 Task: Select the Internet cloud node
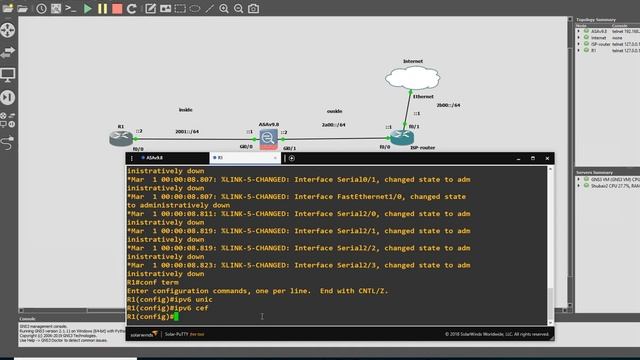(413, 78)
